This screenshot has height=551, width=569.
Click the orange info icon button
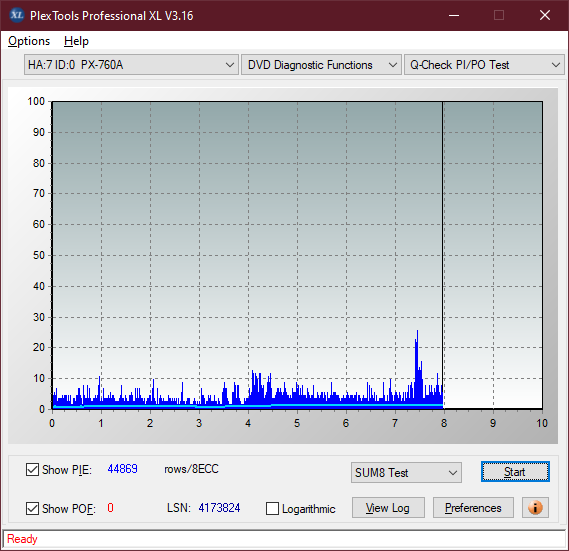(535, 507)
